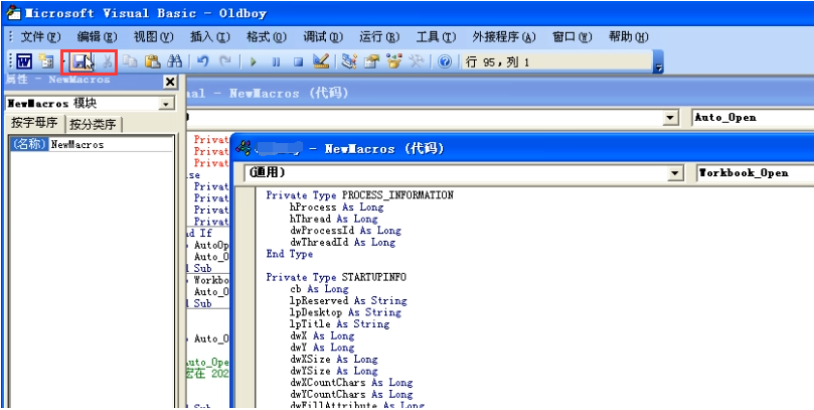814x410 pixels.
Task: Switch to the 按字母序 tab
Action: (x=34, y=124)
